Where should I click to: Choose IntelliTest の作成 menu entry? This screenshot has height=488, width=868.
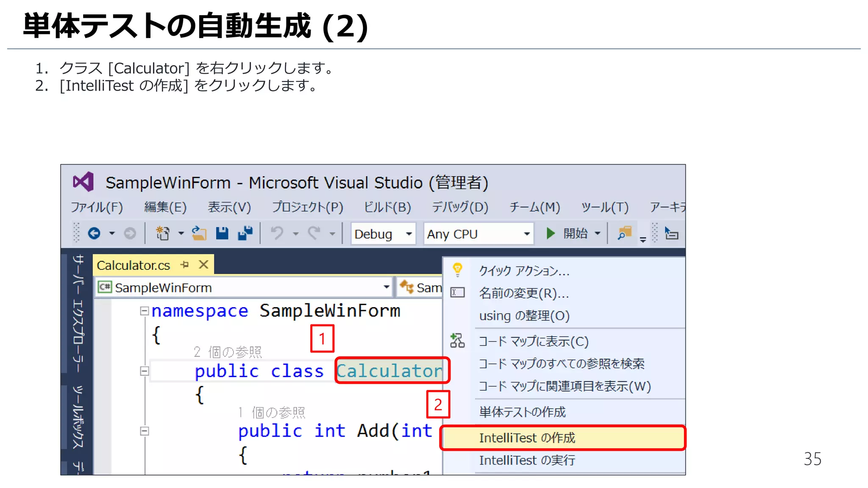click(563, 438)
